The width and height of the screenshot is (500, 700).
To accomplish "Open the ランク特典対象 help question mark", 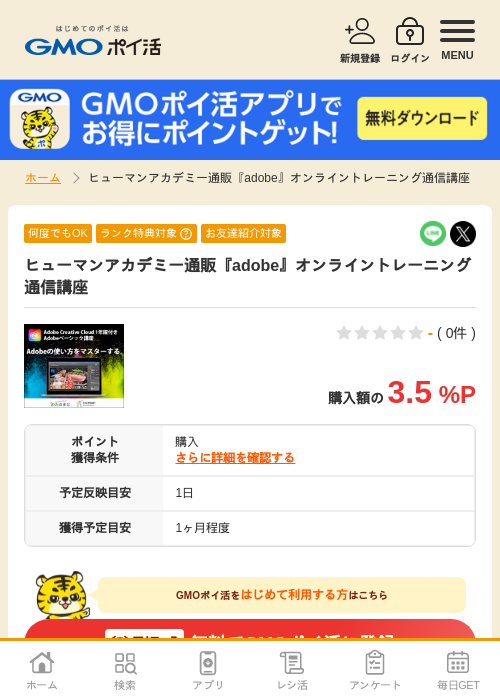I will click(186, 233).
